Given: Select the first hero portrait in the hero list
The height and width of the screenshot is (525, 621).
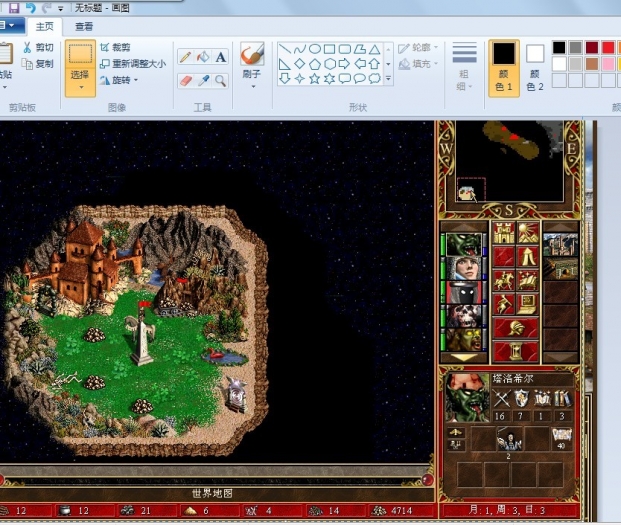Looking at the screenshot, I should (x=464, y=244).
